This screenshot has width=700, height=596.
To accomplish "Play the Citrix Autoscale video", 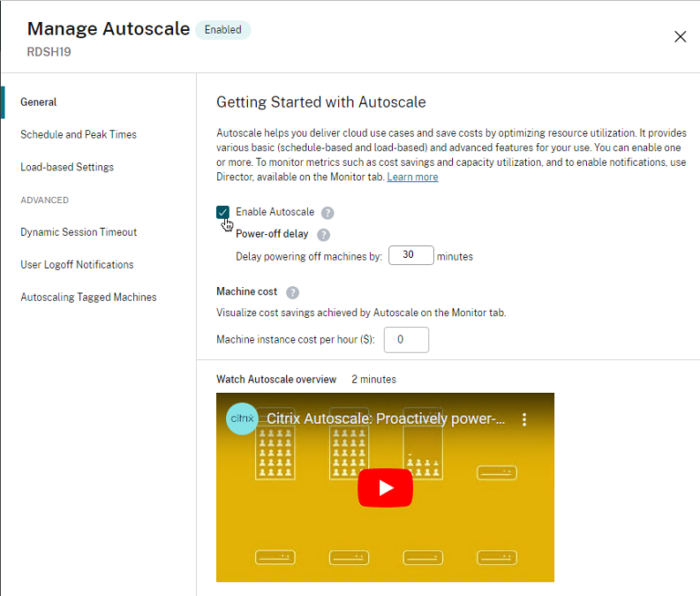I will [x=385, y=488].
